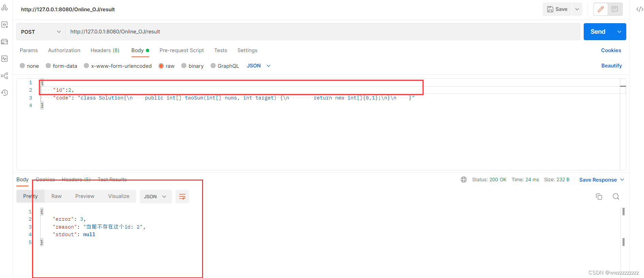Click the Time: 24 ms text
Image resolution: width=644 pixels, height=278 pixels.
coord(525,180)
